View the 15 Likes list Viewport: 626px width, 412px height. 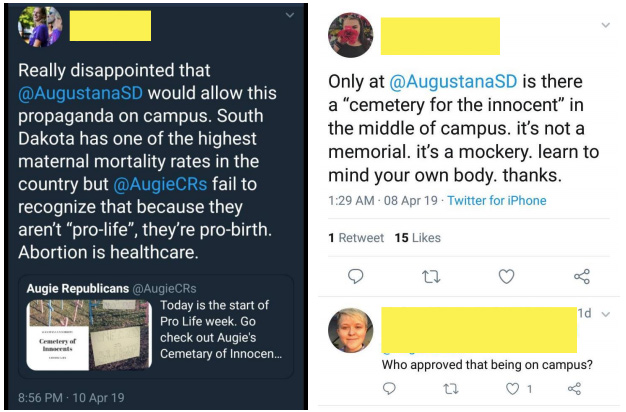[418, 238]
